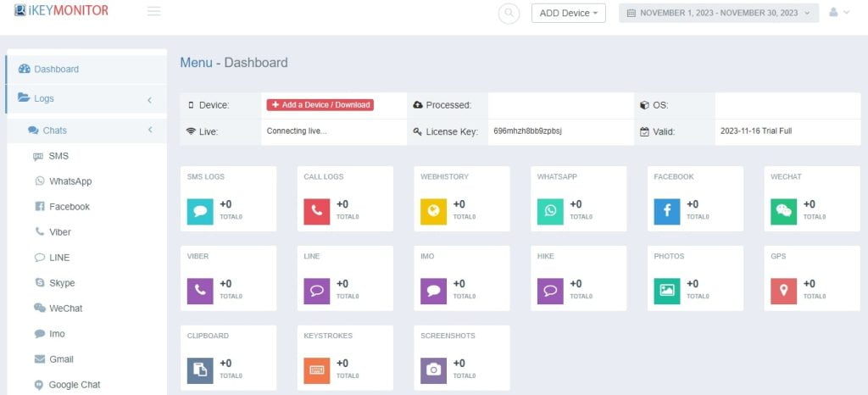
Task: Click the WhatsApp green tile icon
Action: click(550, 211)
